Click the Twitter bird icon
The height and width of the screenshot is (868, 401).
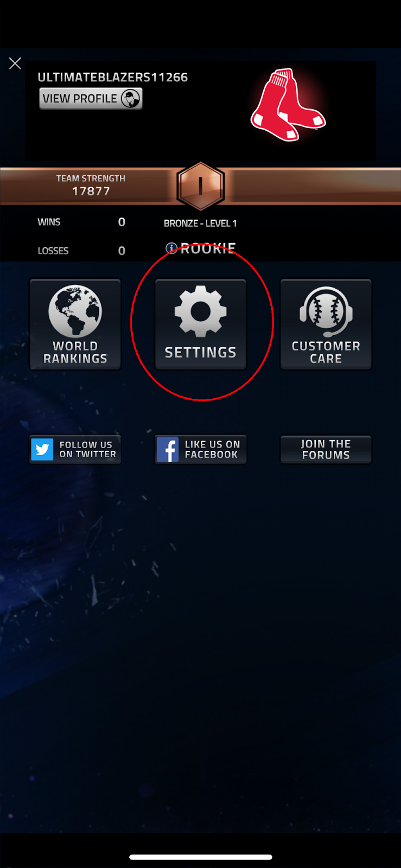(42, 450)
